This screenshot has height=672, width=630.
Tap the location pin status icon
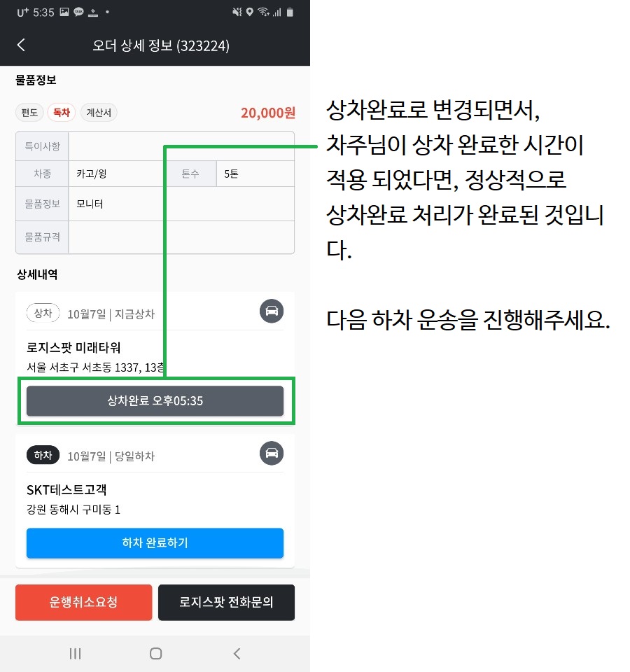click(x=250, y=12)
